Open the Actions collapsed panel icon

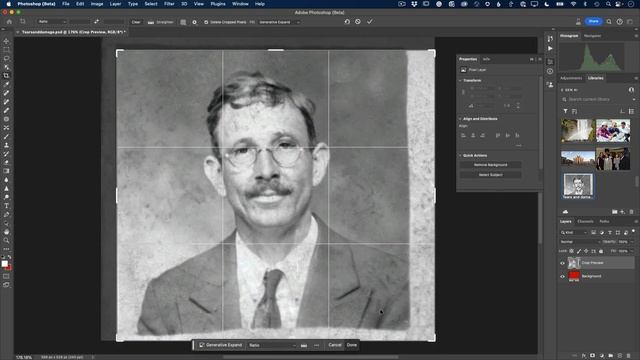click(x=550, y=49)
